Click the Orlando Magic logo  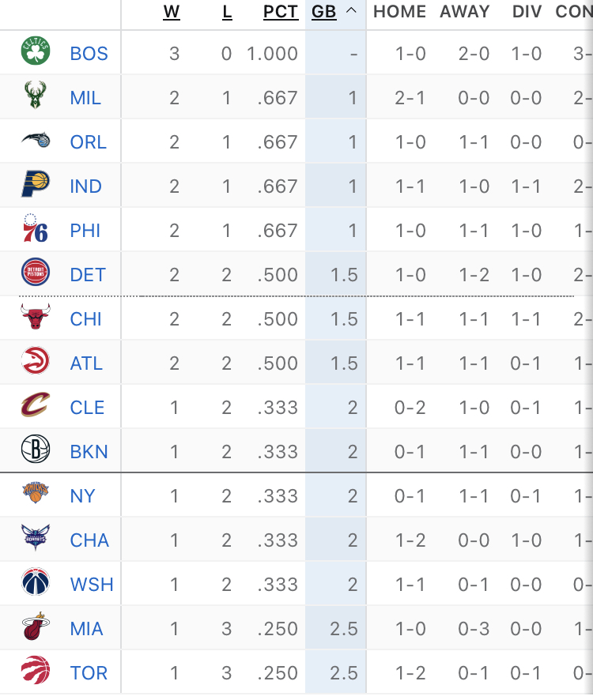tap(36, 140)
